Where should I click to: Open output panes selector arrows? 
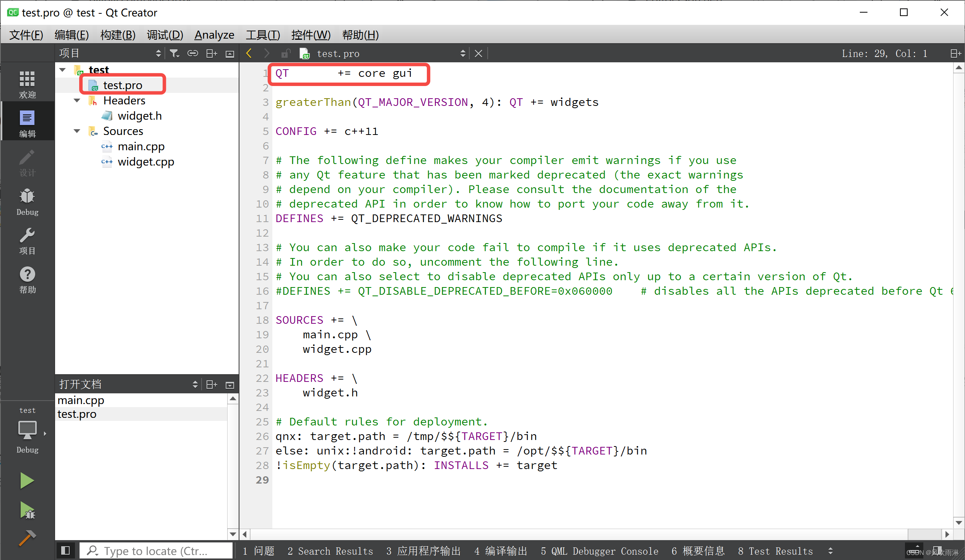[830, 551]
